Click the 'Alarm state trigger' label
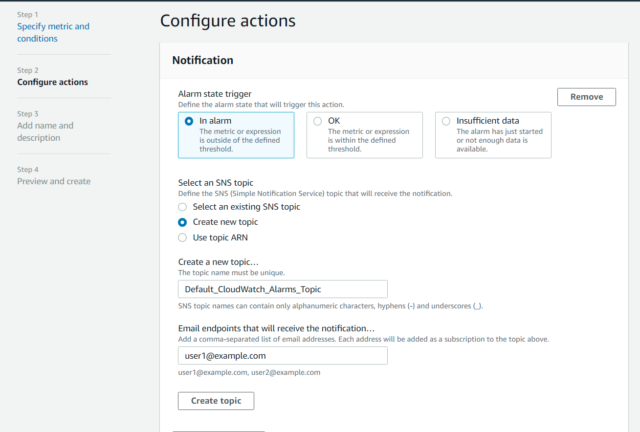 tap(215, 94)
